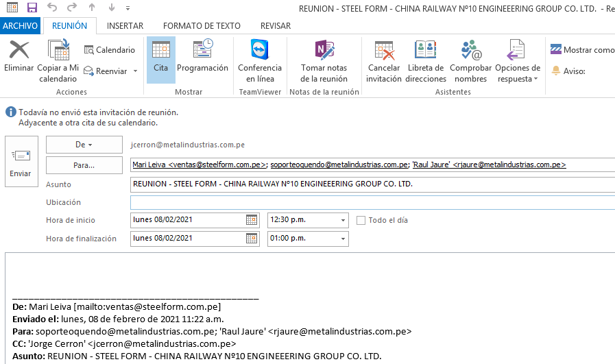
Task: Click the Para... recipients button
Action: coord(84,165)
